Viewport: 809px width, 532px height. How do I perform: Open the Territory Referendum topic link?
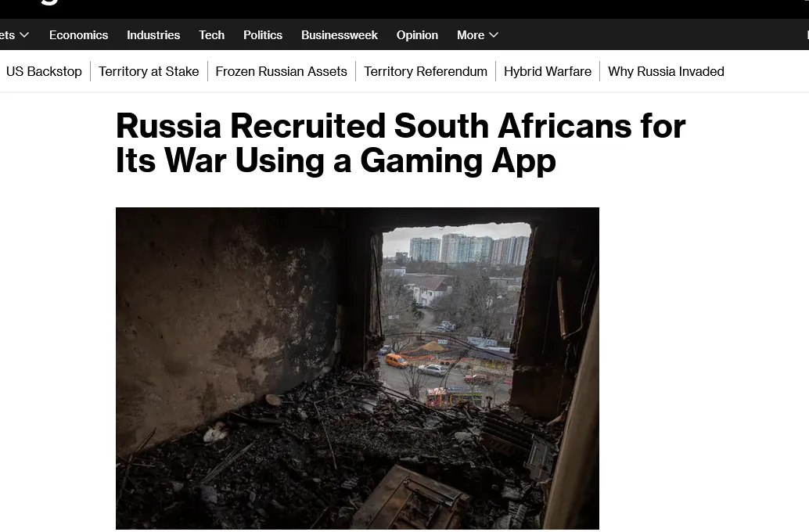coord(426,71)
